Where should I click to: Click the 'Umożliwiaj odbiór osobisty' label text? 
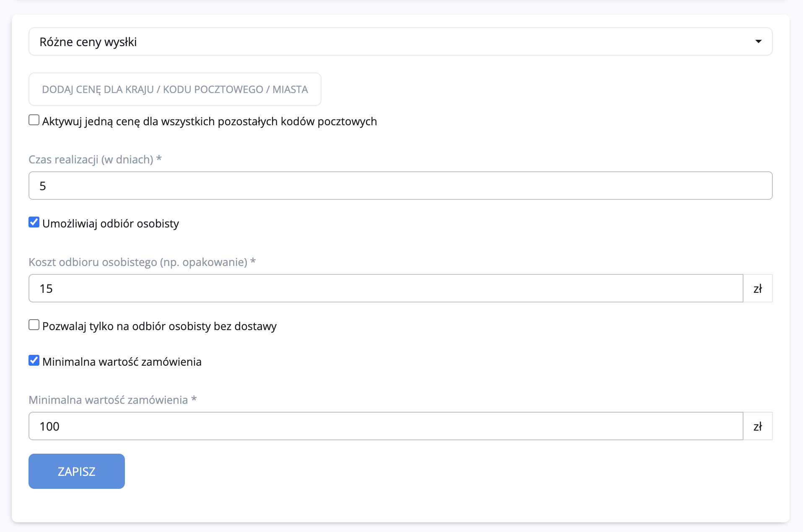tap(111, 224)
